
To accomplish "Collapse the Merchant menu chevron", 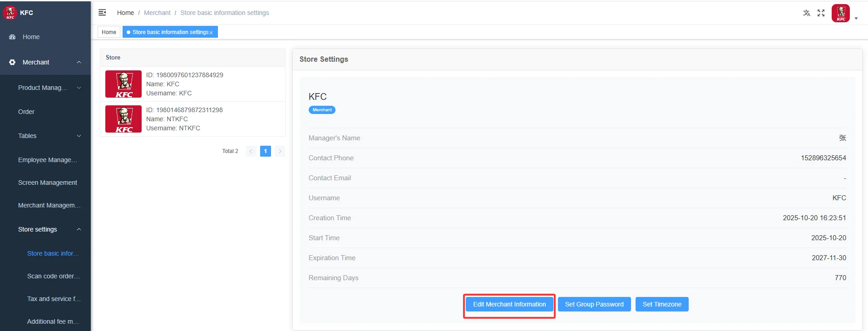I will click(x=79, y=62).
